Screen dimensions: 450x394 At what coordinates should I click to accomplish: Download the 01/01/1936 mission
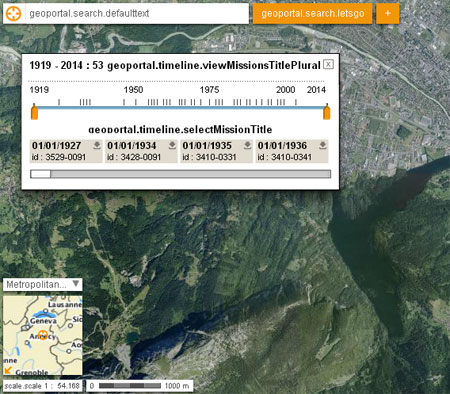click(x=323, y=145)
